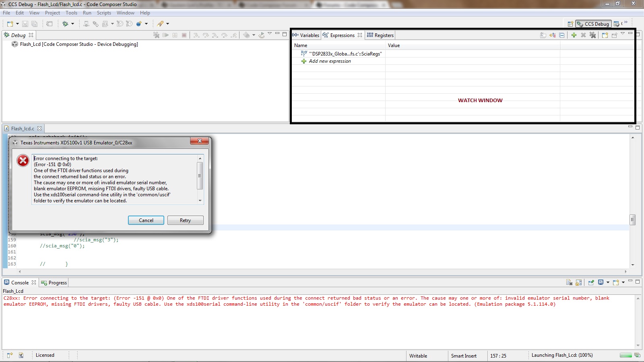Image resolution: width=644 pixels, height=362 pixels.
Task: Click the New wizard icon in main toolbar
Action: [x=10, y=24]
